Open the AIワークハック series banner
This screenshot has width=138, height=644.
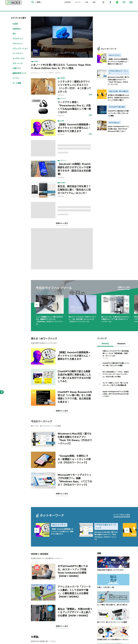pos(113,562)
